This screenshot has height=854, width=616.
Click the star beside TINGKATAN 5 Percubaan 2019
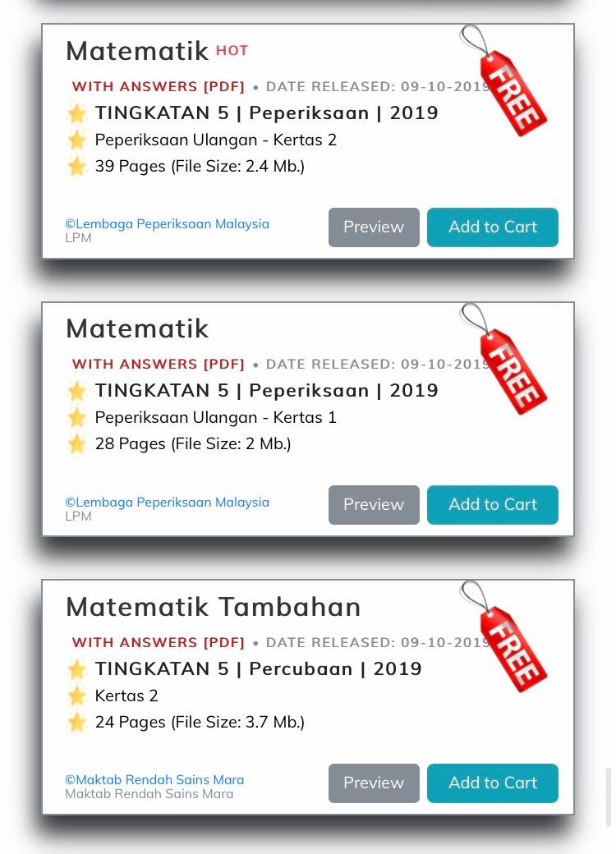77,669
